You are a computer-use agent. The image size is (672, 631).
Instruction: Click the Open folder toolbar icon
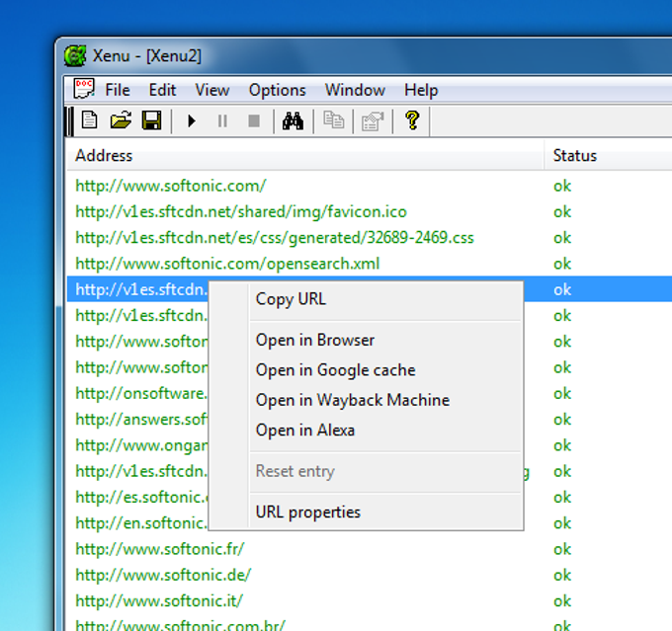[x=121, y=120]
